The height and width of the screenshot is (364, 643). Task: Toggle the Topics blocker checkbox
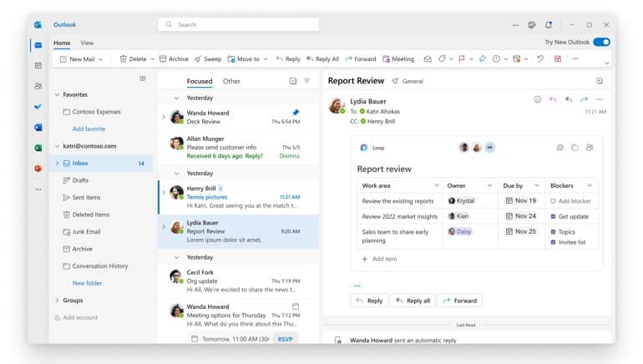(x=553, y=232)
